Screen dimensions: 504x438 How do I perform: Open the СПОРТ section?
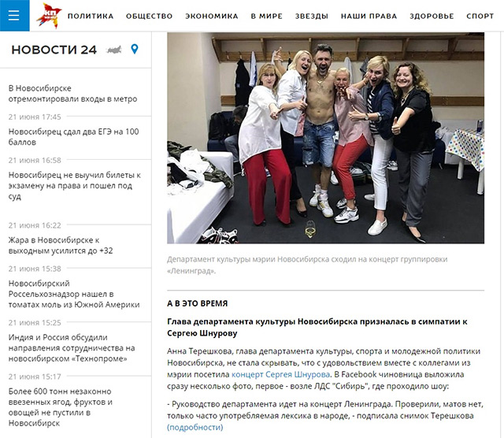click(x=480, y=16)
